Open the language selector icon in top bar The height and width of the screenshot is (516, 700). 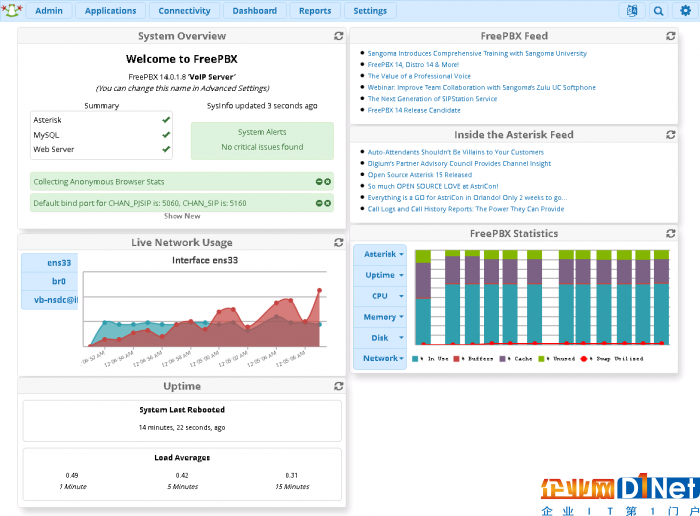click(632, 11)
